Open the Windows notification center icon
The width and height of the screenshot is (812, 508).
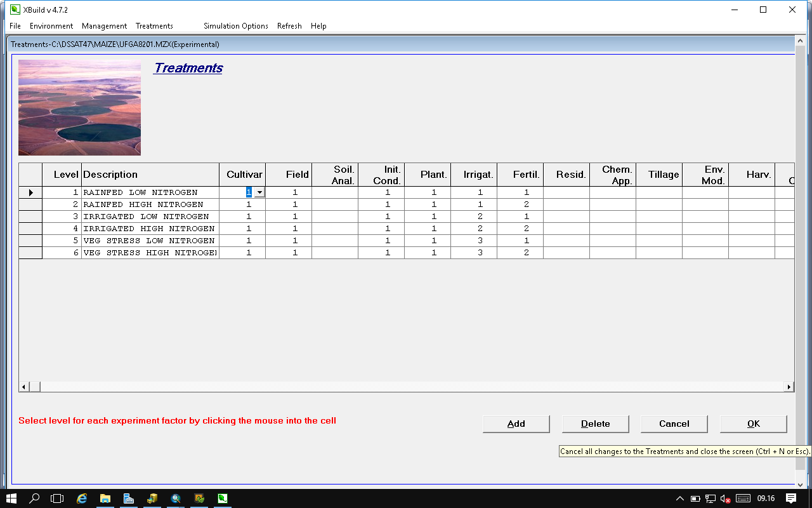point(791,498)
